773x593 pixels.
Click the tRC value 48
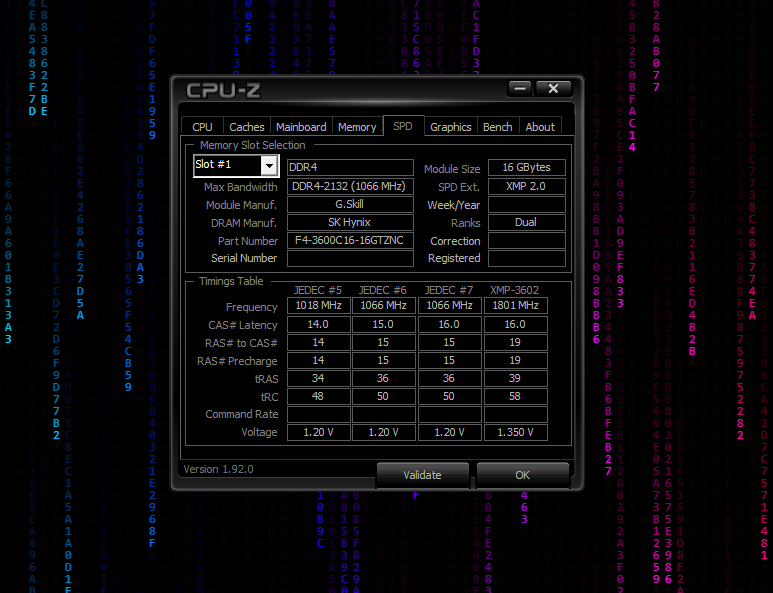coord(318,396)
